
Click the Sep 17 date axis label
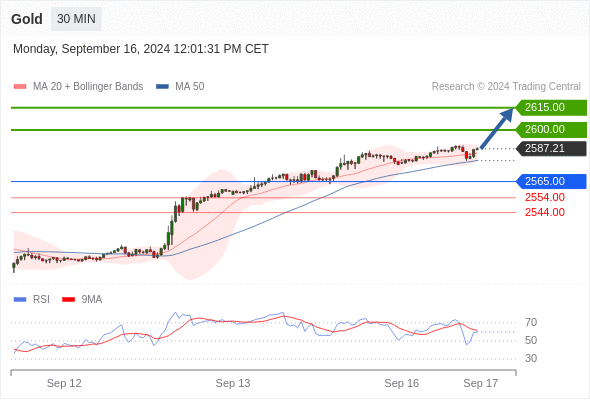click(x=481, y=383)
